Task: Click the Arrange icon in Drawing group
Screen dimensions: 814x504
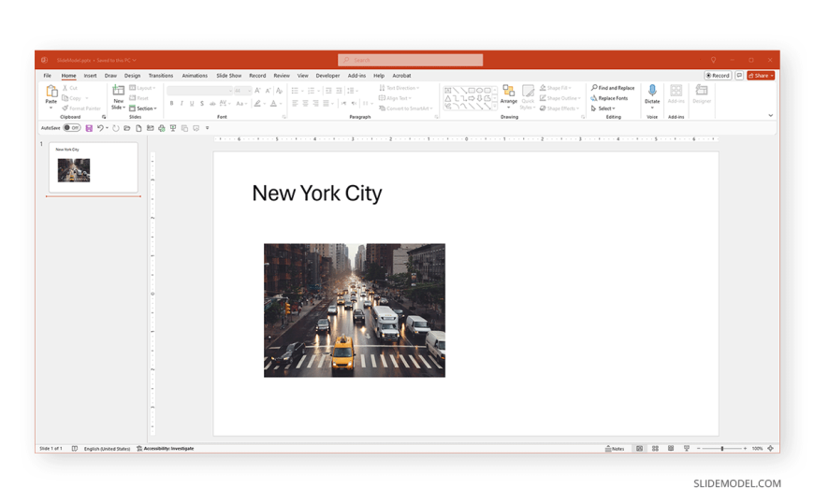Action: pyautogui.click(x=509, y=91)
